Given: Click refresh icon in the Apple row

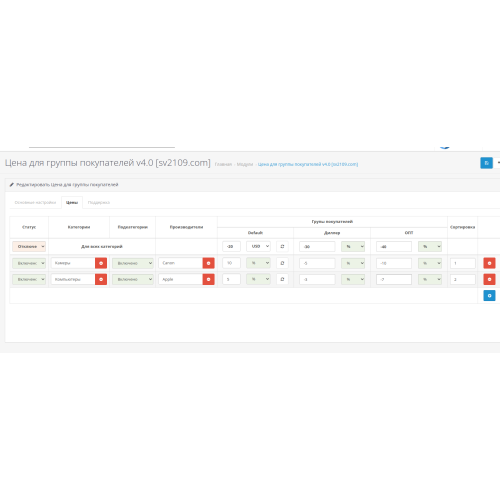Looking at the screenshot, I should click(282, 279).
